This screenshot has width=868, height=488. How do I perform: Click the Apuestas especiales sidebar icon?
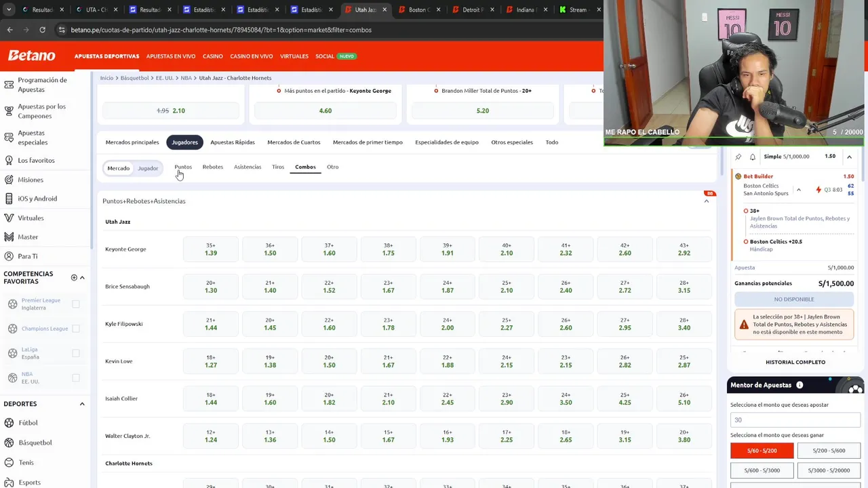(x=9, y=138)
